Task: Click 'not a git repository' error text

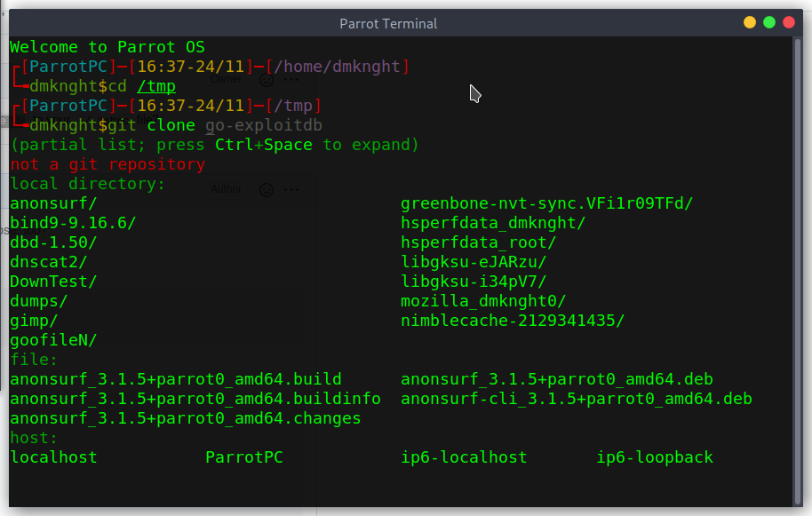Action: [x=107, y=164]
